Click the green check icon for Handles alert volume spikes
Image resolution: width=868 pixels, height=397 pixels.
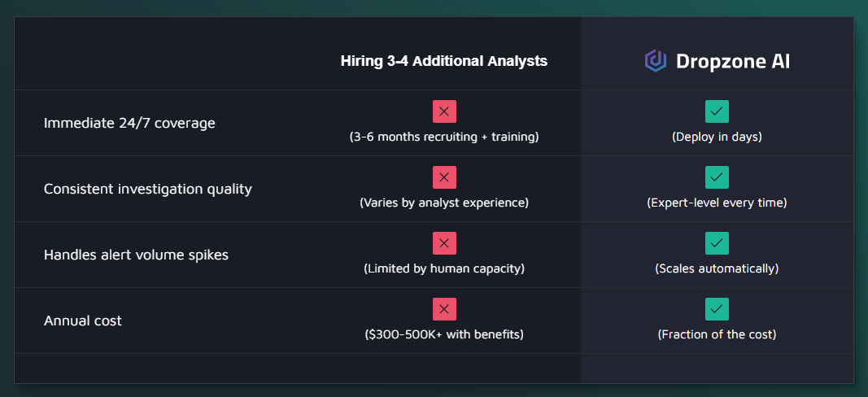pos(717,243)
